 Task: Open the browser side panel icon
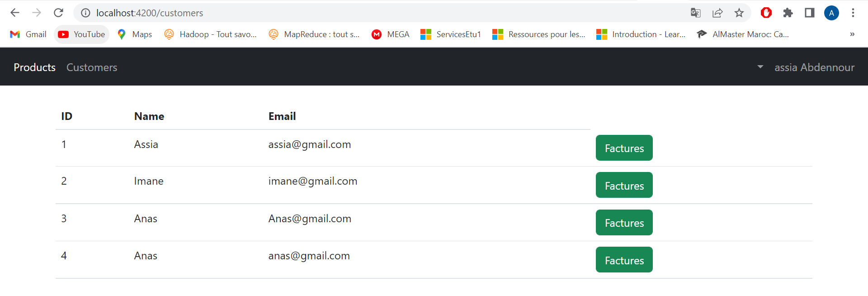point(810,13)
